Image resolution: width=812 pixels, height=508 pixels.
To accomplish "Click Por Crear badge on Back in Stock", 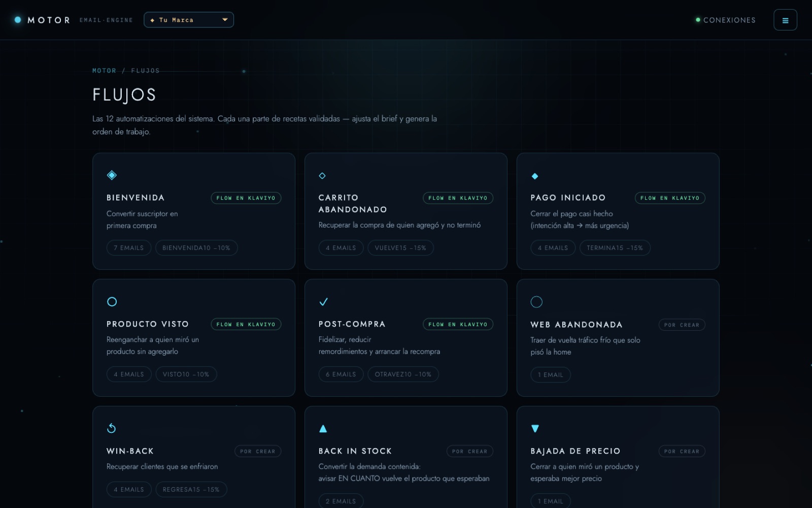I will [x=469, y=452].
